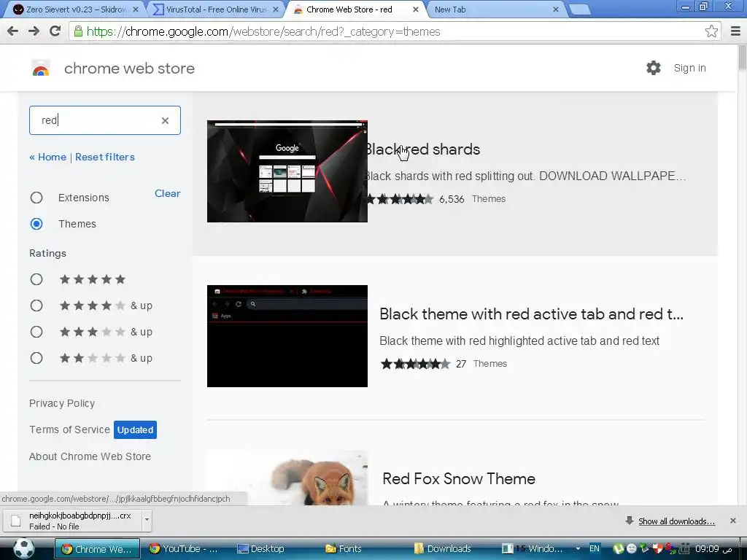Click the smiley face tray icon
The height and width of the screenshot is (560, 747).
point(631,548)
